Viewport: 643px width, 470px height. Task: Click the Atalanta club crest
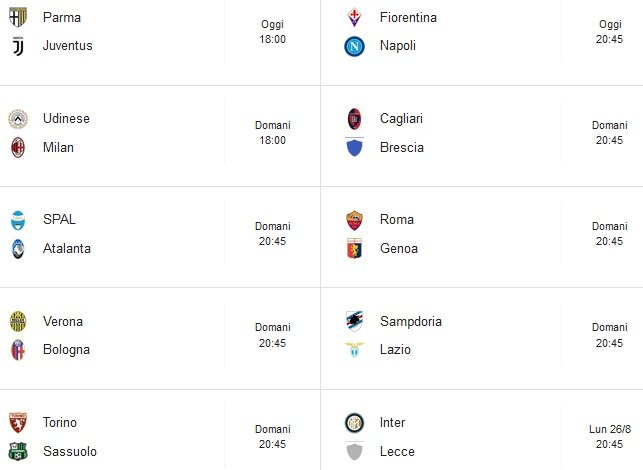coord(18,249)
